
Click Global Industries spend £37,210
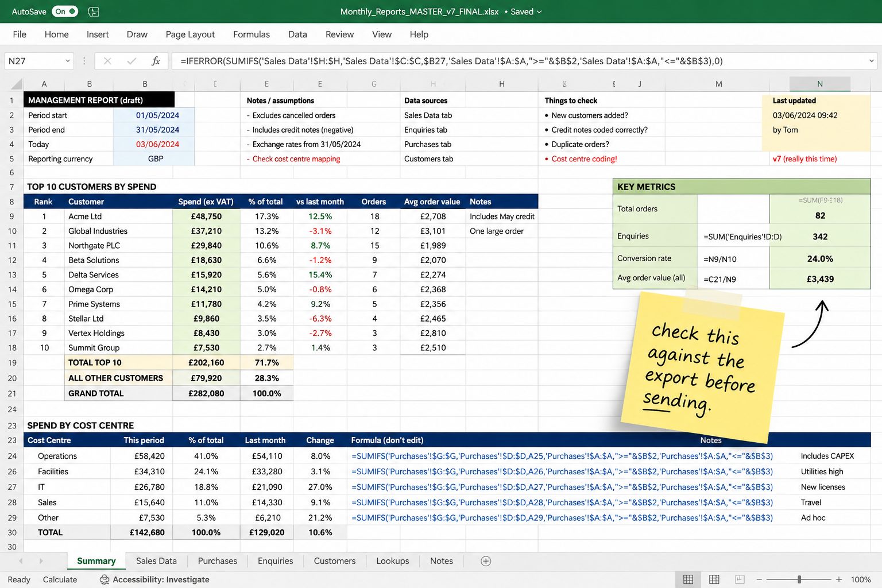click(206, 231)
